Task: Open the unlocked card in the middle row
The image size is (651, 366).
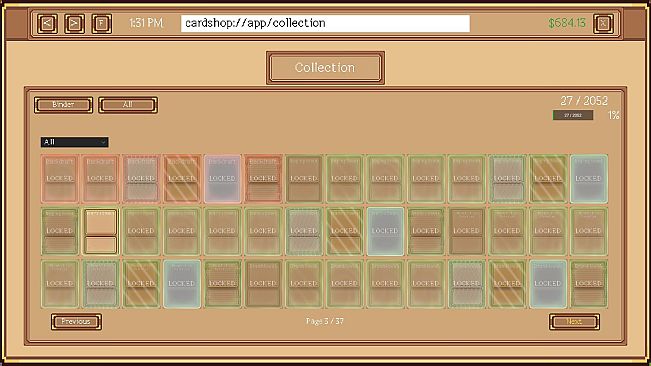Action: (100, 232)
